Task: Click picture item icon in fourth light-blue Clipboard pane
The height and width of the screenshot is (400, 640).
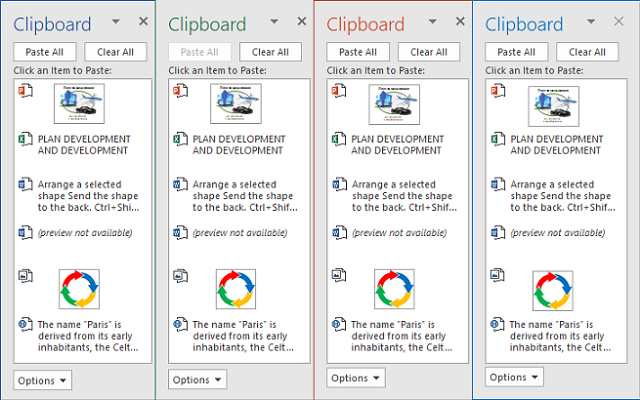Action: (x=498, y=275)
